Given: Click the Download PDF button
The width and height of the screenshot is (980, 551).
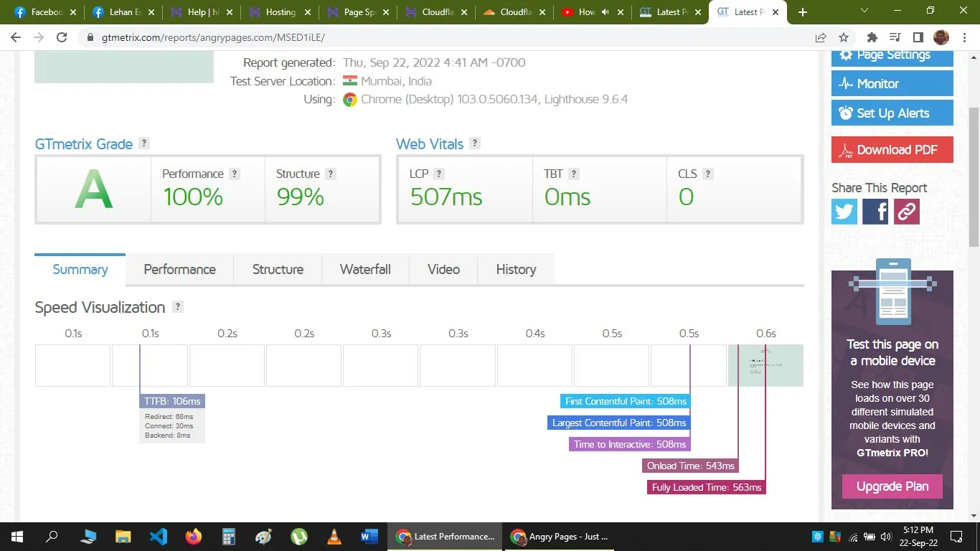Looking at the screenshot, I should [892, 150].
